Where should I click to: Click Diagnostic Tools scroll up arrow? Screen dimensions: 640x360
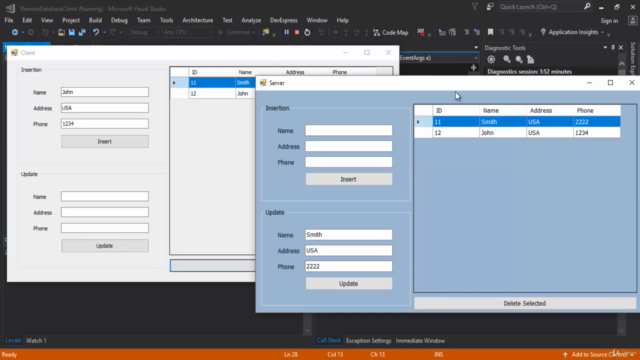click(x=622, y=64)
